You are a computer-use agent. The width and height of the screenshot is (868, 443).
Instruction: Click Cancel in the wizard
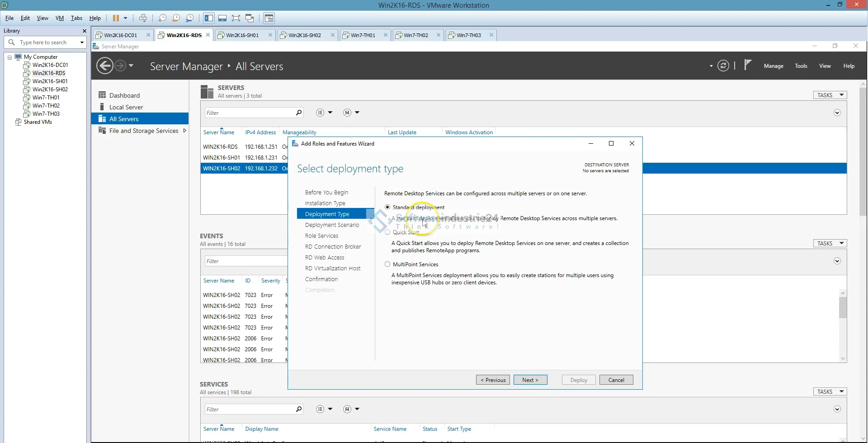click(616, 380)
